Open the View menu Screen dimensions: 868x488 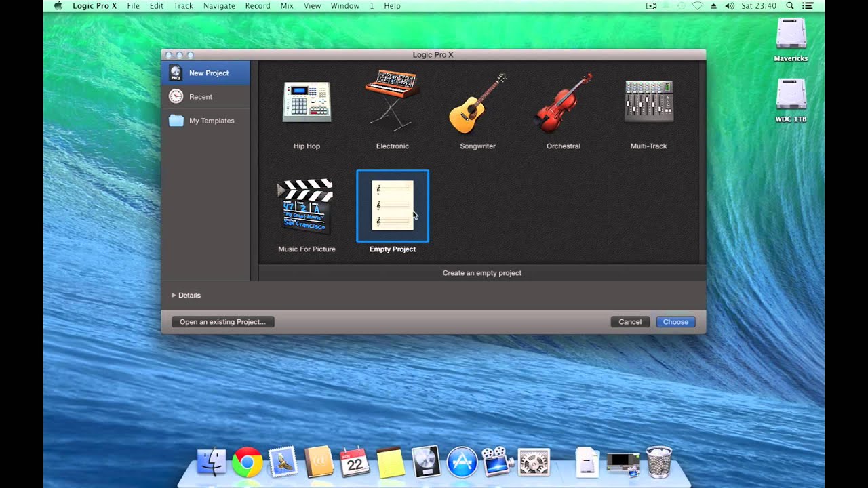click(x=312, y=5)
